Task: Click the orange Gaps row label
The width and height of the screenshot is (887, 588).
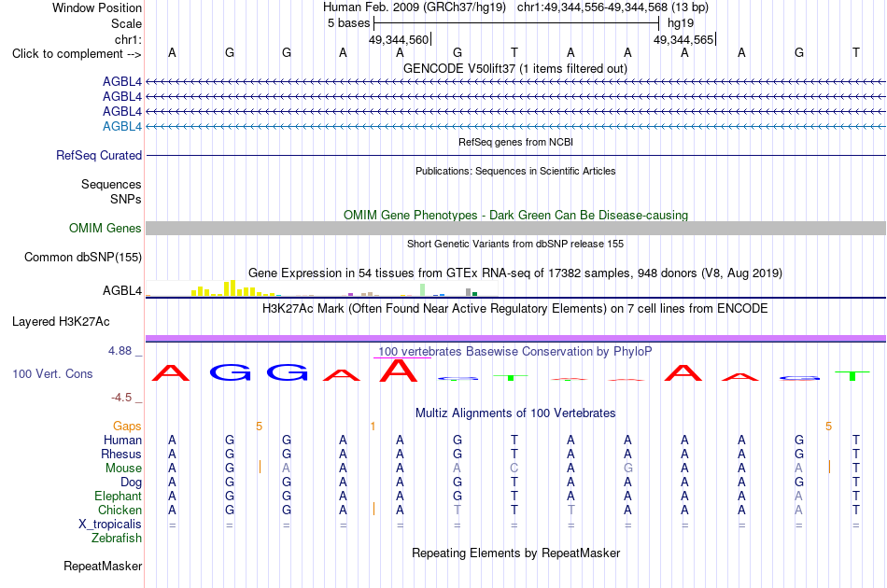Action: tap(127, 427)
